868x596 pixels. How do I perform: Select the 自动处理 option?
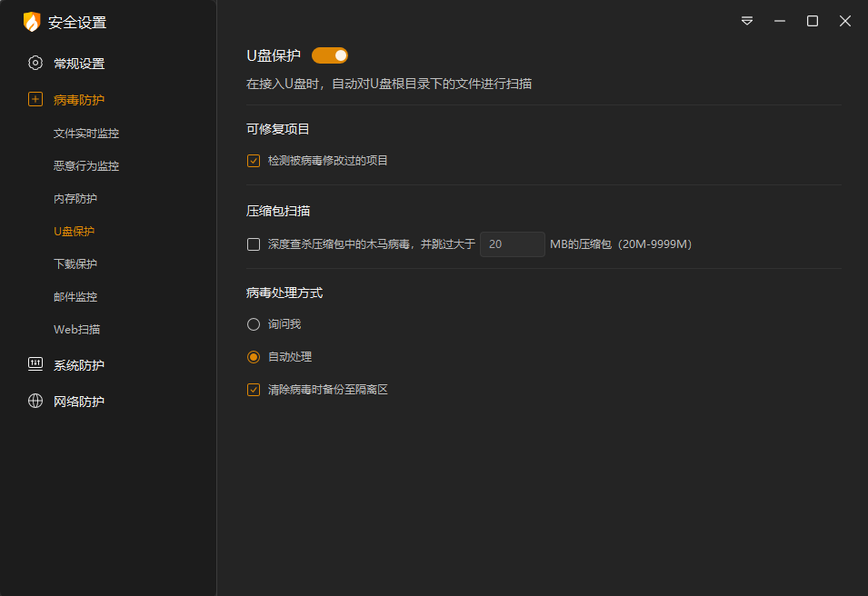click(253, 356)
